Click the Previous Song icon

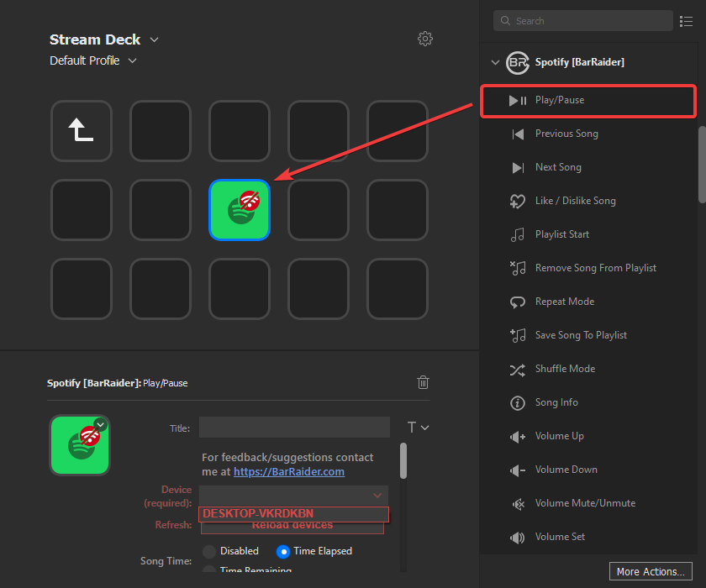coord(518,134)
